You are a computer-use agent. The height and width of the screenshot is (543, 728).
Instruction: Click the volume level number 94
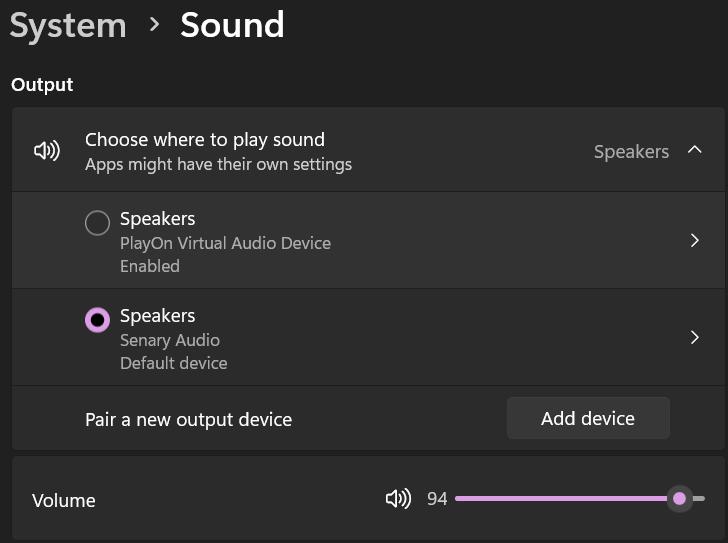point(437,499)
